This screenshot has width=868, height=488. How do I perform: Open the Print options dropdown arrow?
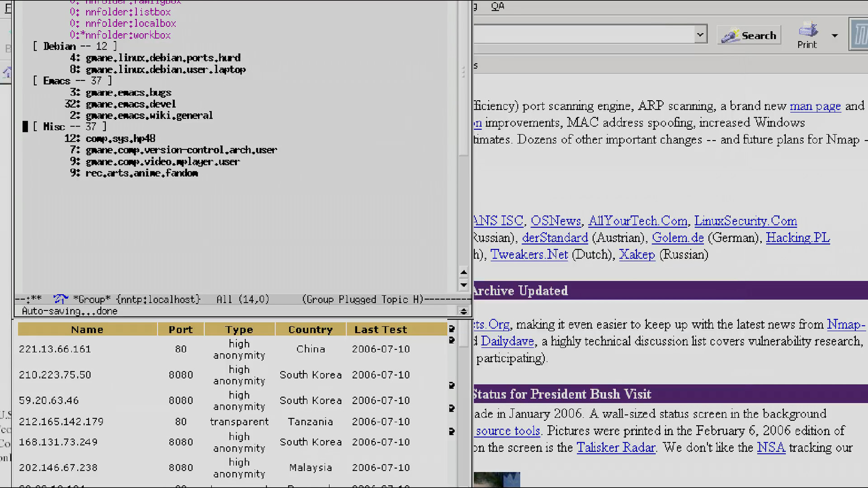[835, 35]
